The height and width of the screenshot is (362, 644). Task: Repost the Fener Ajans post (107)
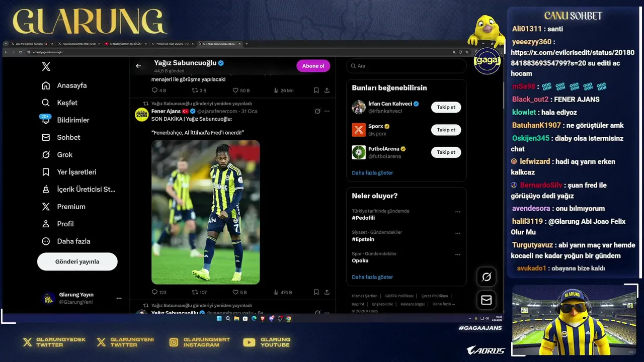pos(199,292)
